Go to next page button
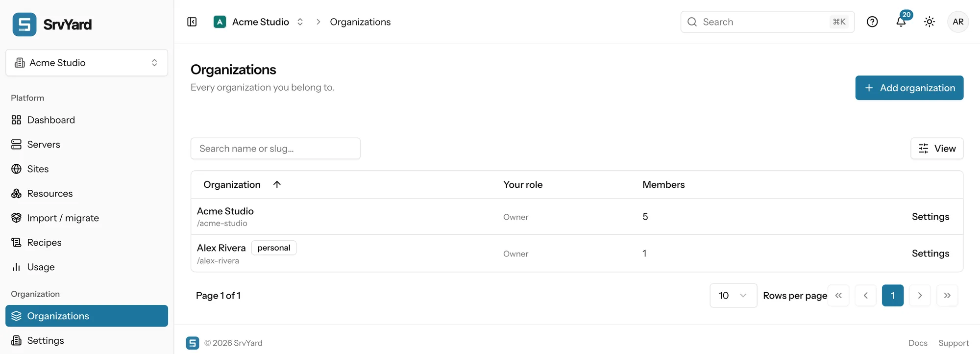This screenshot has height=354, width=980. pyautogui.click(x=920, y=295)
